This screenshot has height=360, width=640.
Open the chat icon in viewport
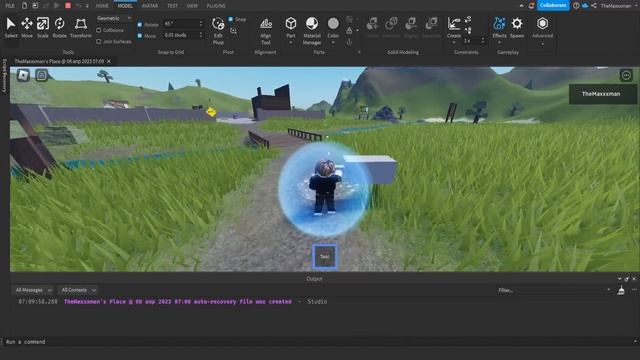pyautogui.click(x=42, y=75)
